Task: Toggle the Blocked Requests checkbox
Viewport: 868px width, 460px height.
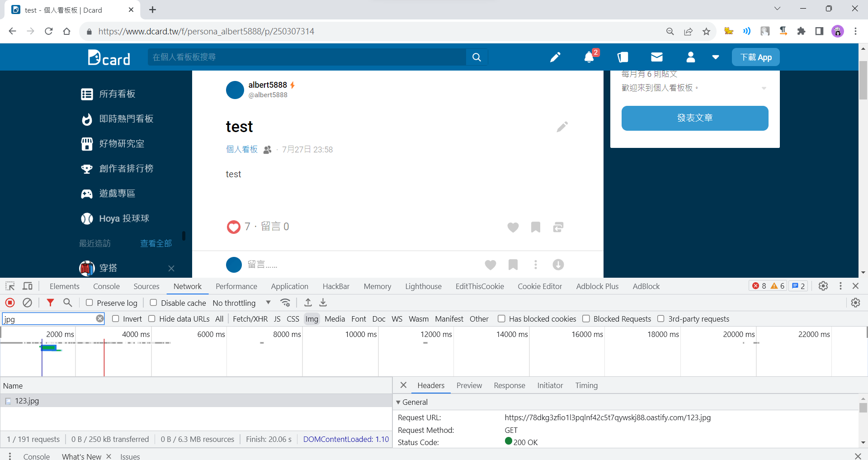Action: click(586, 319)
